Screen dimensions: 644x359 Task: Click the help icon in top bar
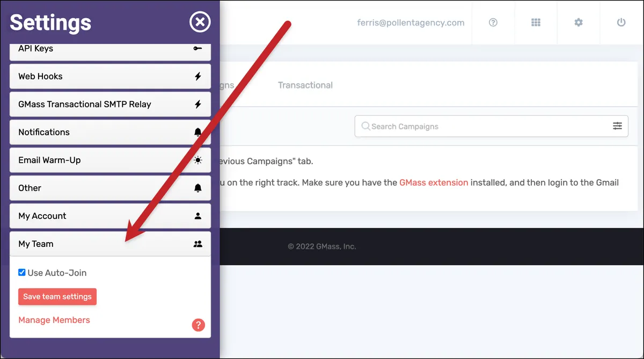point(493,23)
